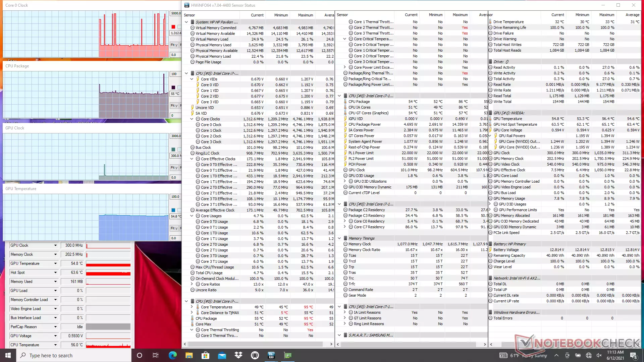The height and width of the screenshot is (362, 644).
Task: Open File Explorer from the taskbar
Action: point(189,355)
